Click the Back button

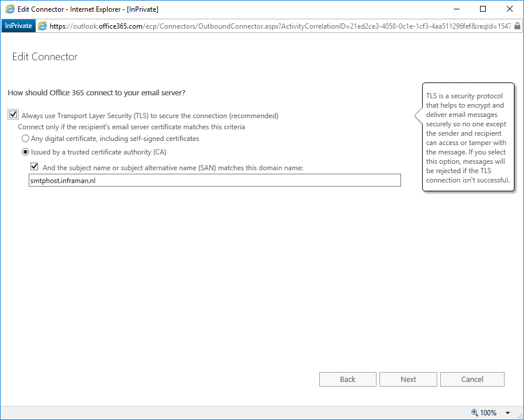pyautogui.click(x=347, y=379)
